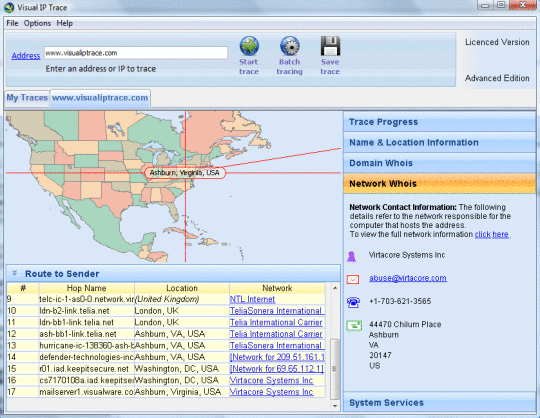540x418 pixels.
Task: Click the red email envelope icon
Action: coord(353,279)
